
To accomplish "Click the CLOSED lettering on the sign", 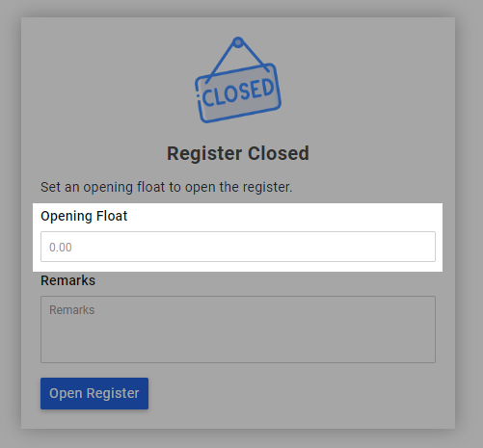I will pos(238,92).
